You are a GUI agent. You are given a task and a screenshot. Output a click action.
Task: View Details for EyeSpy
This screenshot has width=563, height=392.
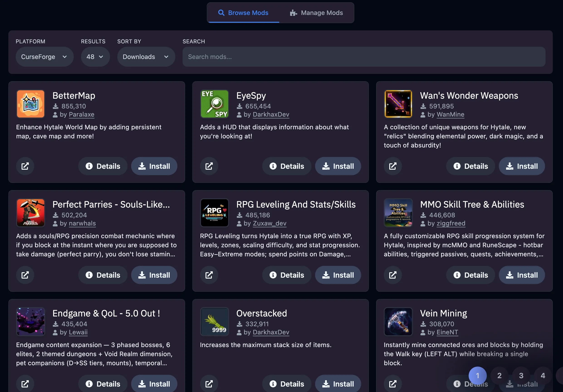(x=287, y=166)
